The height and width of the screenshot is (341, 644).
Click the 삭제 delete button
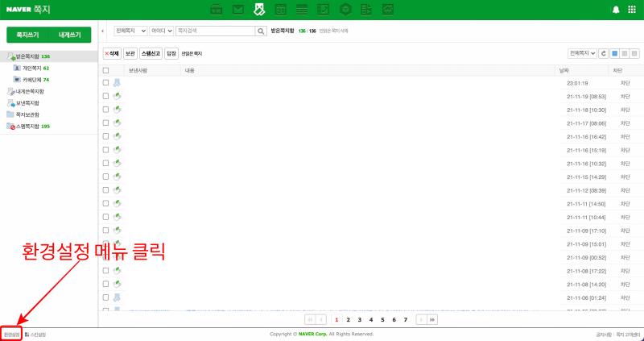coord(112,53)
